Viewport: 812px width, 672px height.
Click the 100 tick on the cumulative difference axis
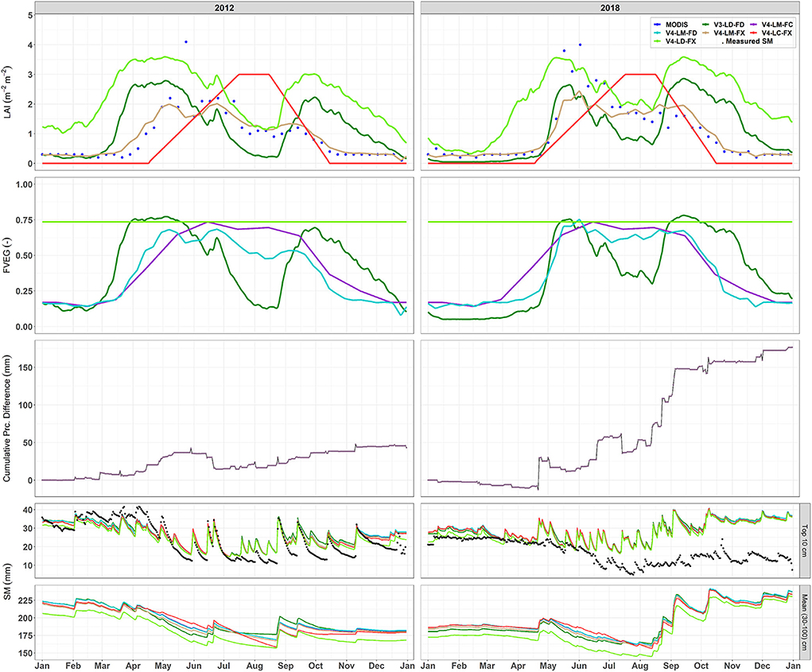point(26,405)
